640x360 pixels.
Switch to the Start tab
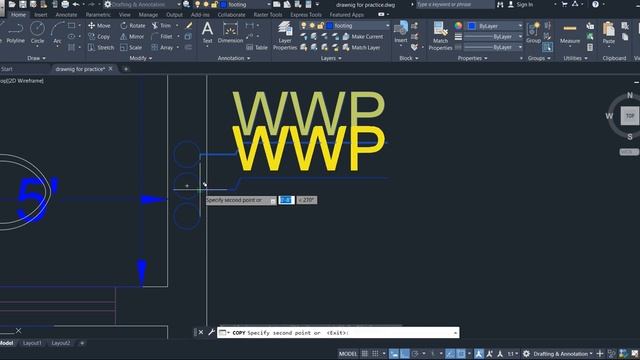[7, 69]
